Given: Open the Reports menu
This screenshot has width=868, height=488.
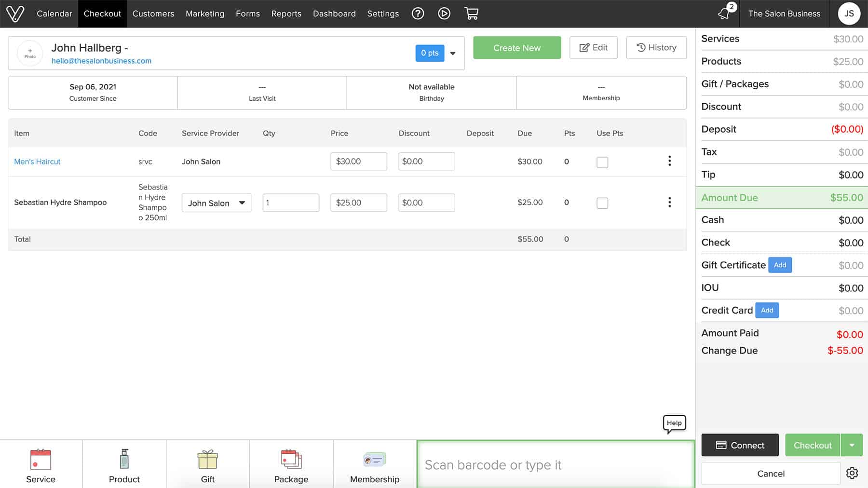Looking at the screenshot, I should (286, 14).
